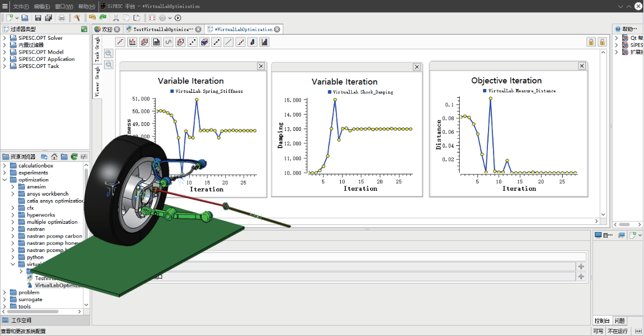The height and width of the screenshot is (336, 644).
Task: Click the red fit-to-view icon
Action: (152, 18)
